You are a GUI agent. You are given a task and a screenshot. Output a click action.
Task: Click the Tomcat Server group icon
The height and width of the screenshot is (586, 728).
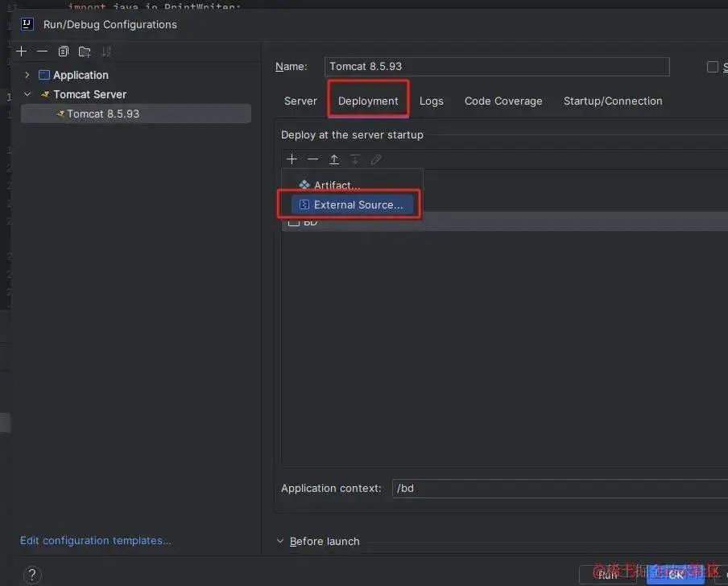point(44,94)
